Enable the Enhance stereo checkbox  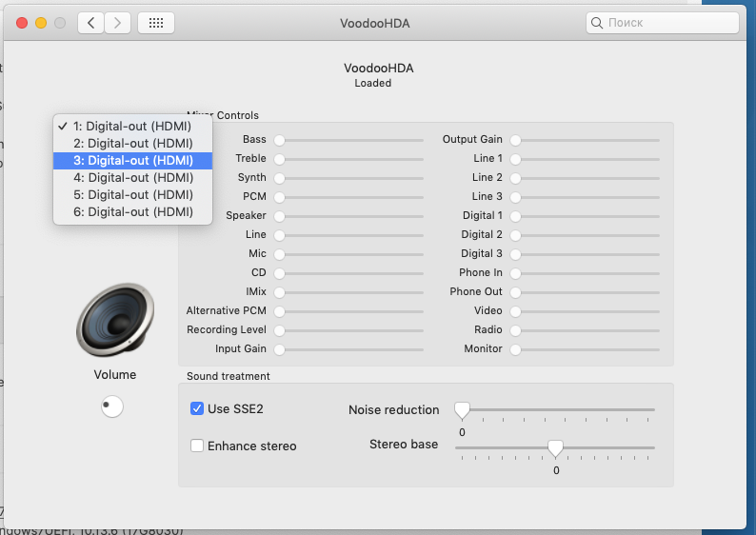[x=197, y=446]
